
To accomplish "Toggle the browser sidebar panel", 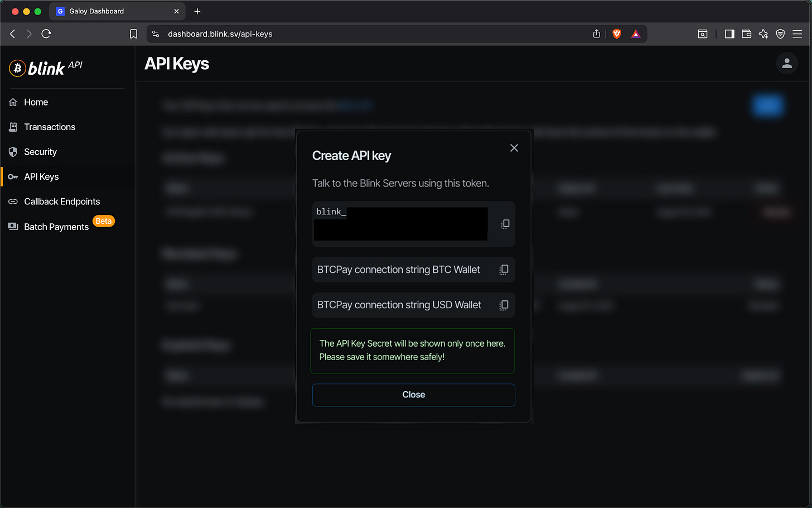I will (729, 34).
